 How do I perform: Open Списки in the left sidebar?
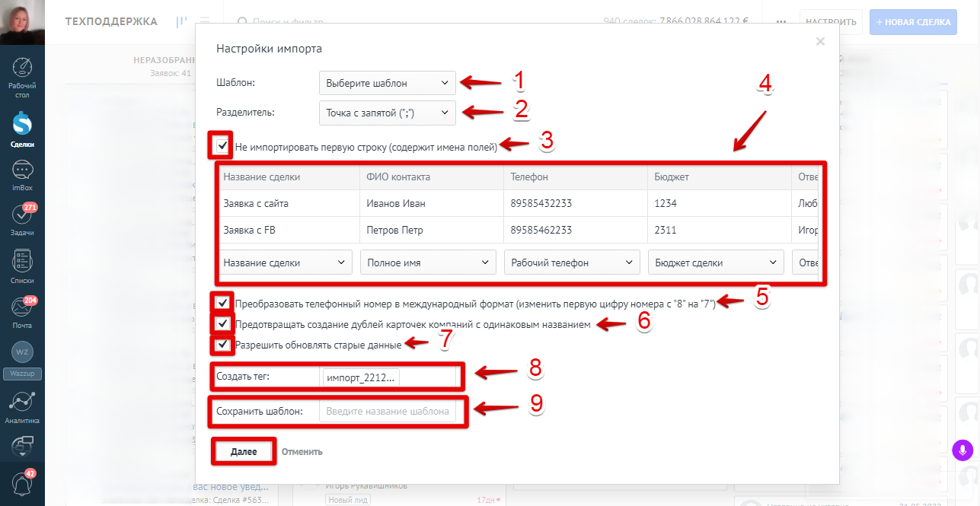click(22, 266)
